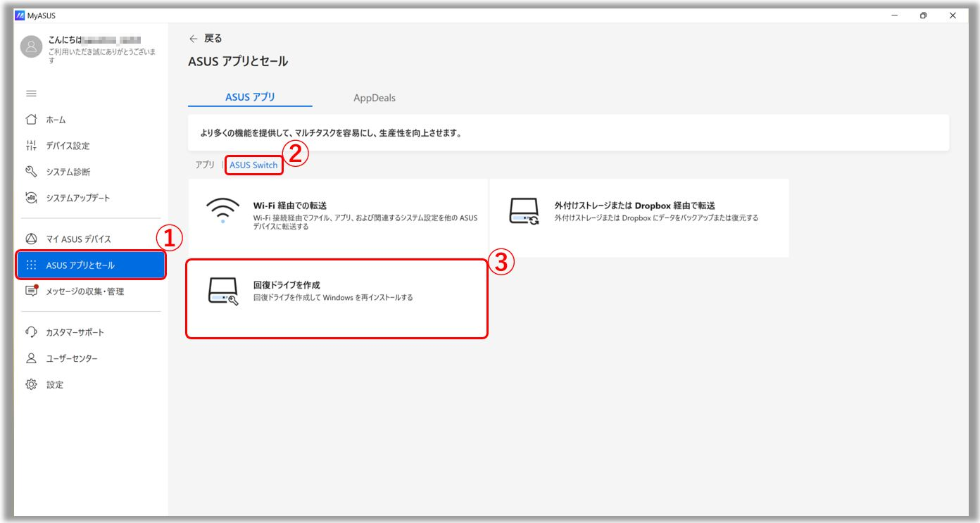Open 回復ドライブを作成 card
Image resolution: width=980 pixels, height=523 pixels.
(x=337, y=298)
